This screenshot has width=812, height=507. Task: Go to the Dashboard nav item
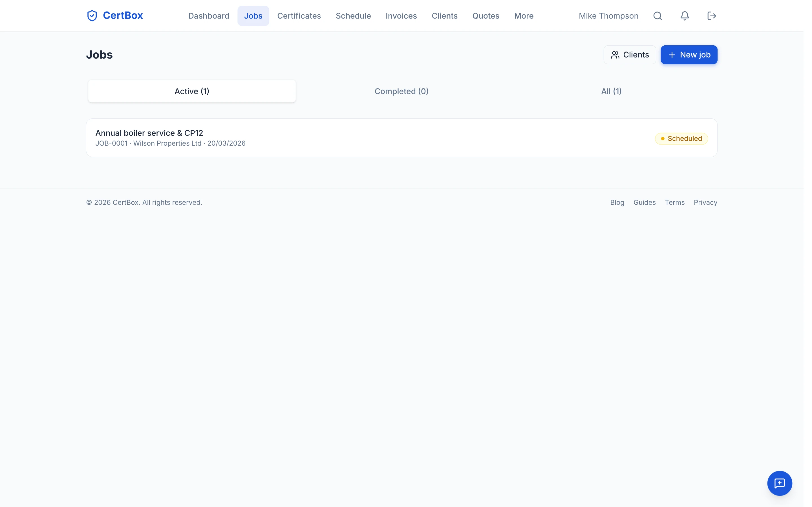[x=209, y=16]
